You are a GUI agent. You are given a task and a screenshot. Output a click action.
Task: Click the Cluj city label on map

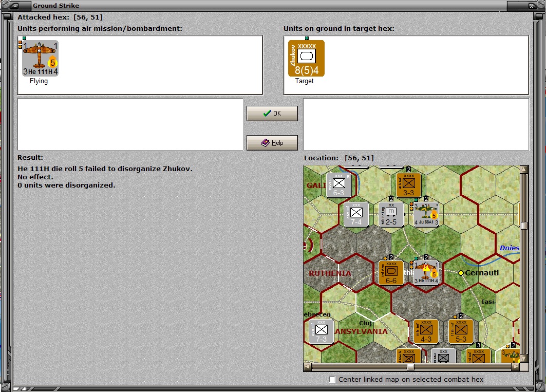coord(365,323)
